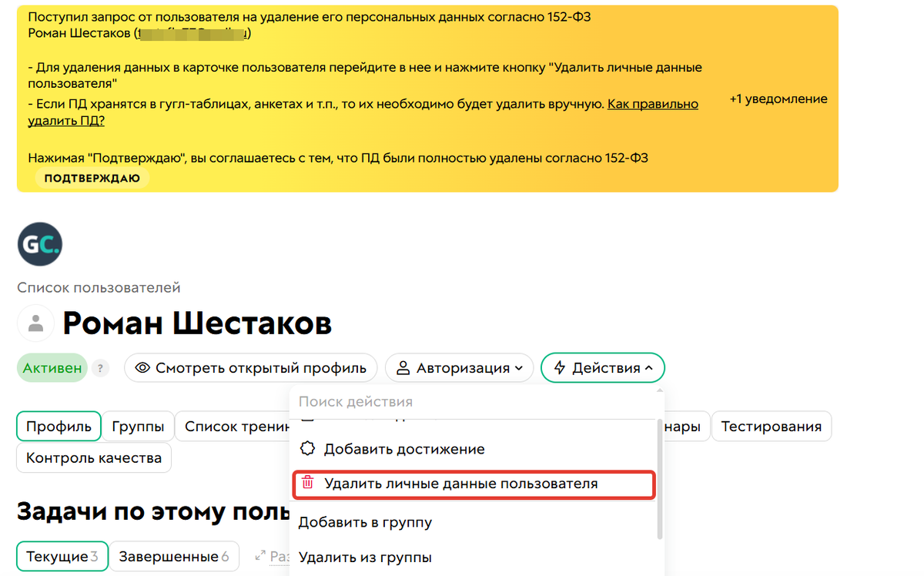Screen dimensions: 924x576
Task: Click Смотреть открытый профиль button
Action: 251,368
